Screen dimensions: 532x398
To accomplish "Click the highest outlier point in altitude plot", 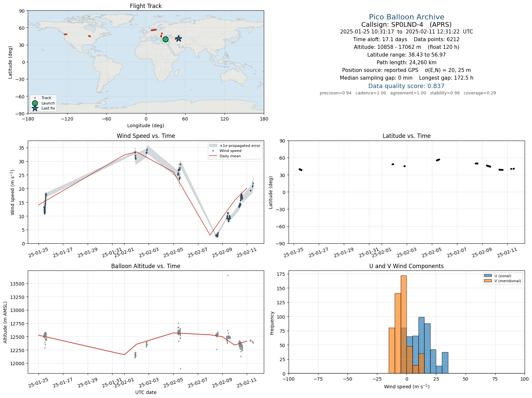I will [228, 275].
